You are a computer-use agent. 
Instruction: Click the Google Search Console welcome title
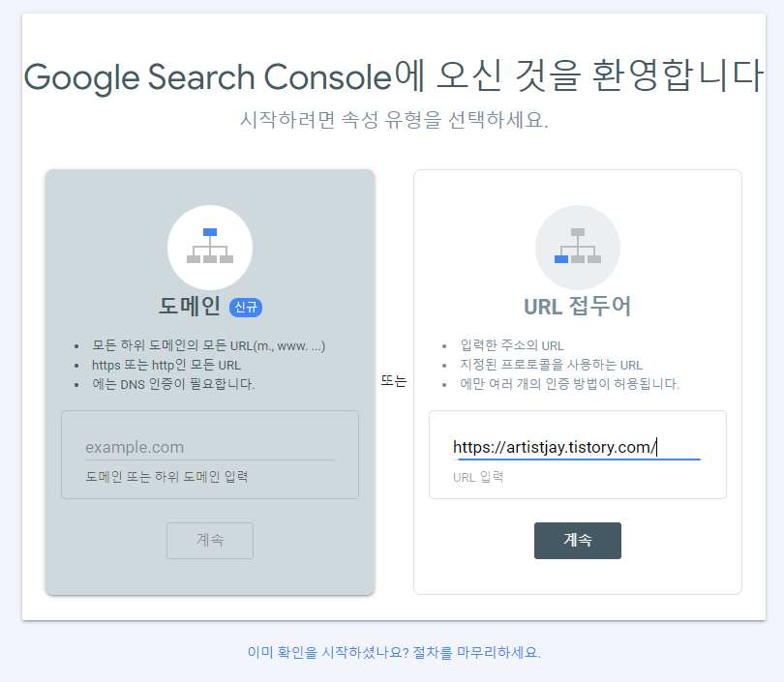click(394, 76)
